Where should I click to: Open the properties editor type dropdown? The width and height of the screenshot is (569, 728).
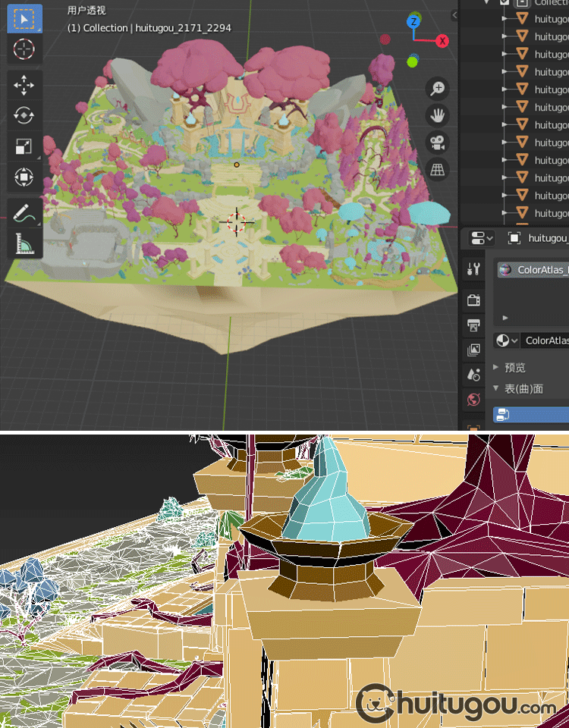(479, 238)
